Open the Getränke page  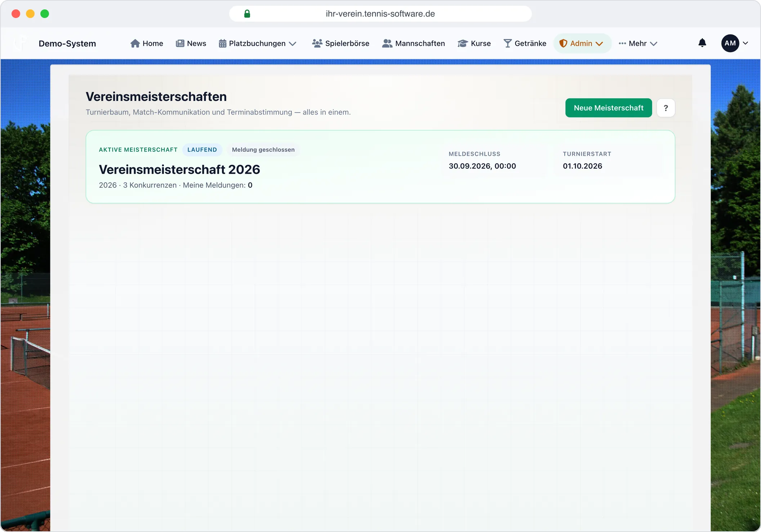[525, 43]
